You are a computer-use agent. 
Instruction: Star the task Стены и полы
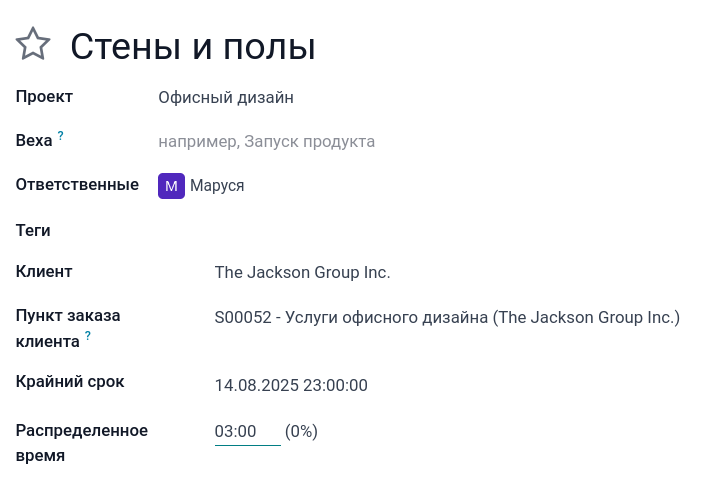[x=33, y=45]
